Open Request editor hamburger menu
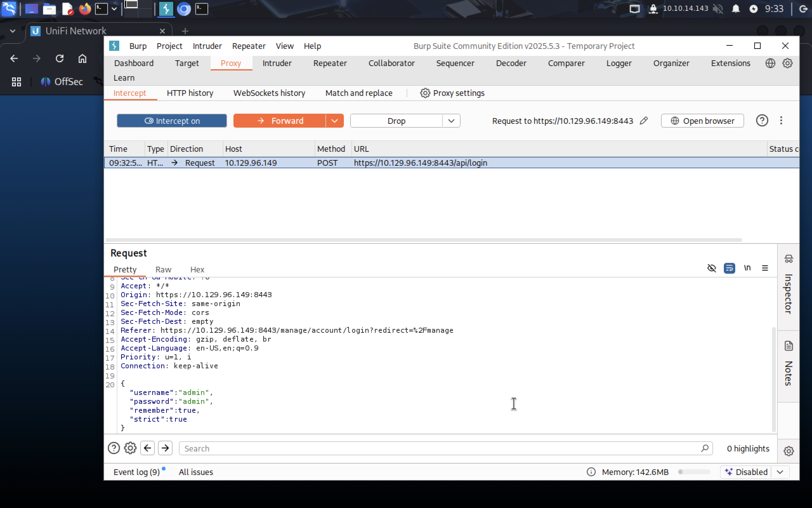The width and height of the screenshot is (812, 508). (765, 268)
